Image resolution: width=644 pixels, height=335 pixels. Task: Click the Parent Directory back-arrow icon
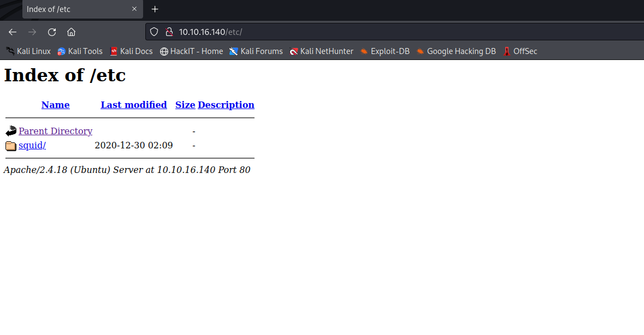click(x=11, y=131)
